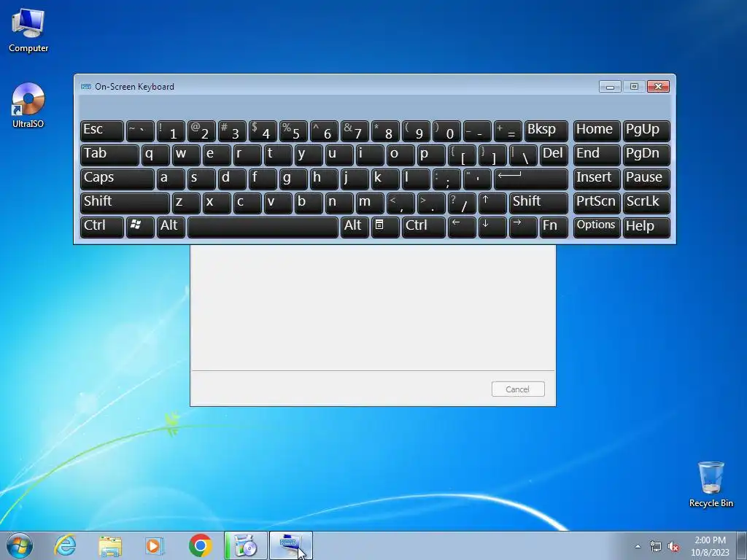Toggle the right Ctrl key
Image resolution: width=747 pixels, height=560 pixels.
coord(424,227)
